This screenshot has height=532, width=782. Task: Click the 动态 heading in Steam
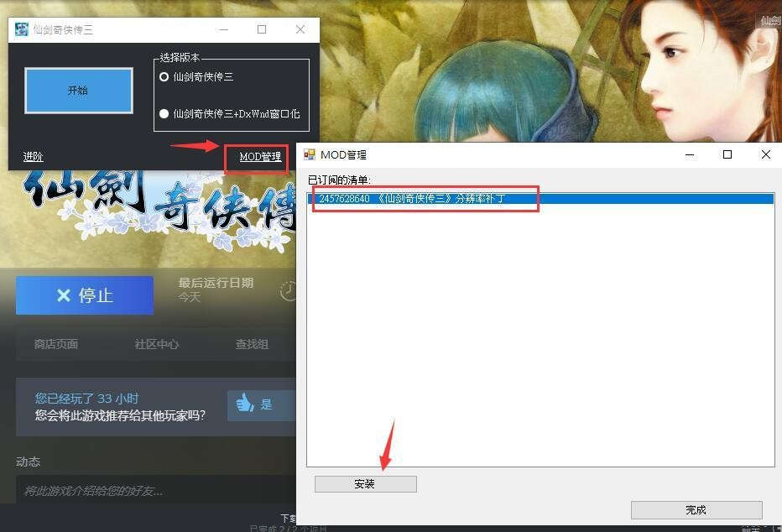tap(28, 462)
